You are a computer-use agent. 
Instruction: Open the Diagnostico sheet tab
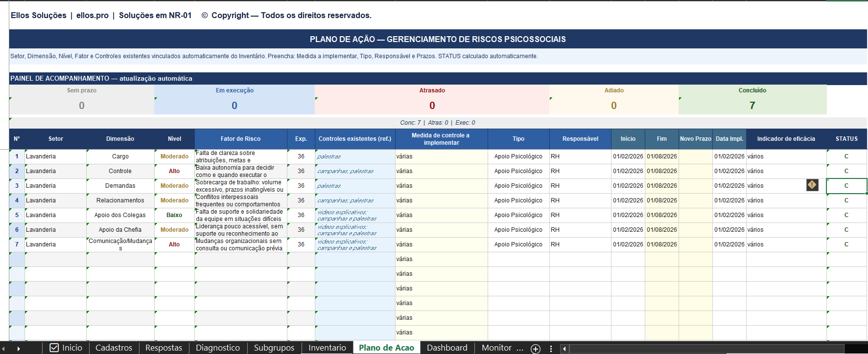tap(218, 348)
